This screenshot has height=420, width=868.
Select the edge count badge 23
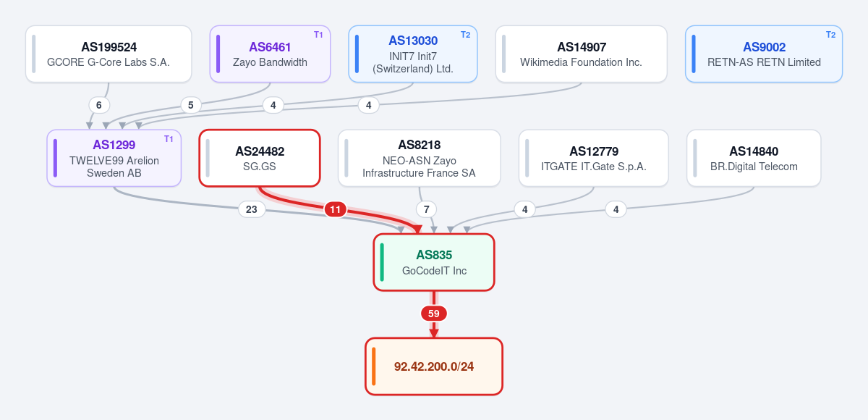(252, 209)
